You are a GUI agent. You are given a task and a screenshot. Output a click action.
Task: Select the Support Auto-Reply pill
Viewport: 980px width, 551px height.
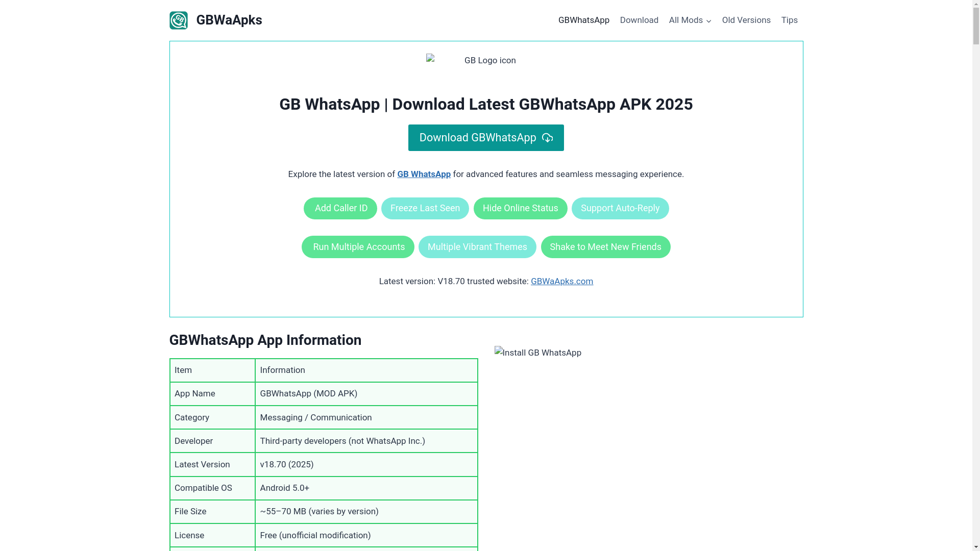point(620,208)
